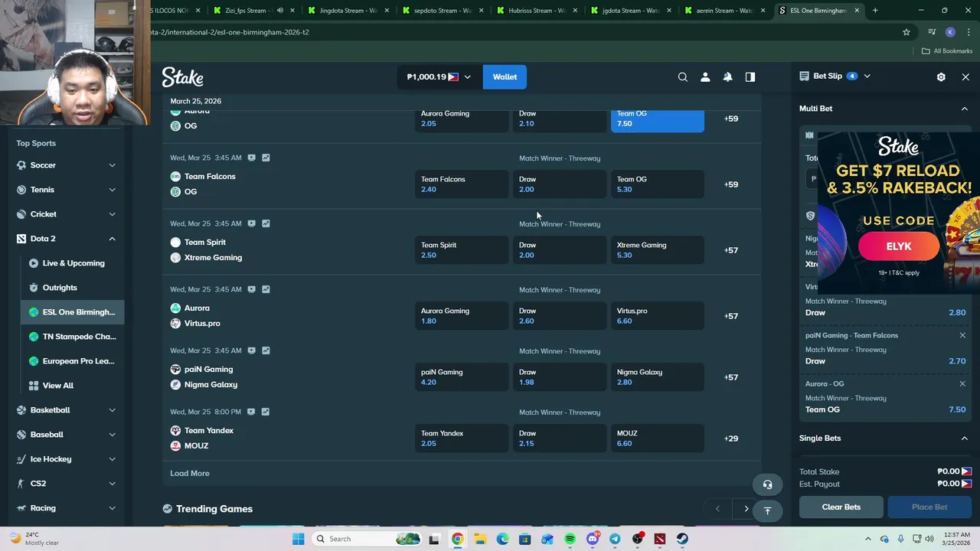Image resolution: width=980 pixels, height=551 pixels.
Task: Open the search icon in Stake header
Action: [x=682, y=77]
